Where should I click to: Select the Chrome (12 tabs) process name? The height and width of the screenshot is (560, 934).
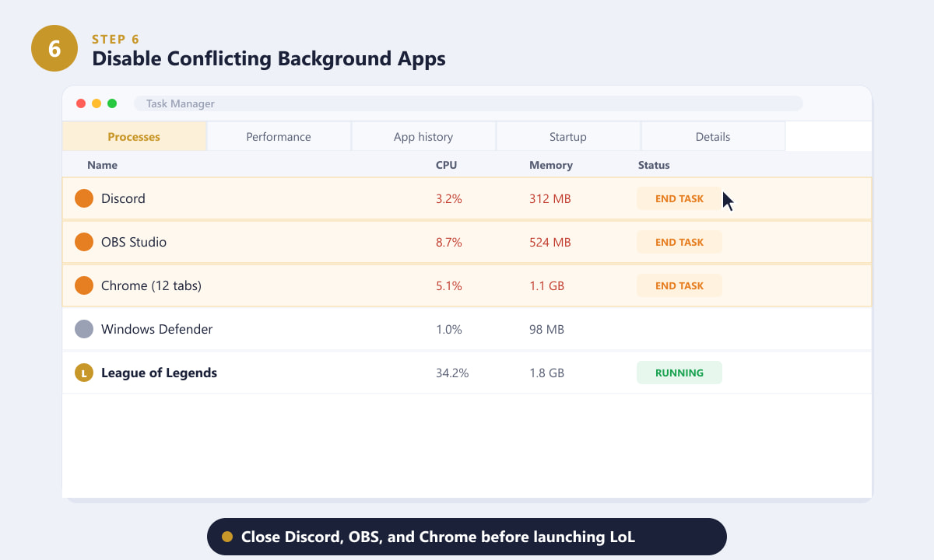pyautogui.click(x=151, y=285)
